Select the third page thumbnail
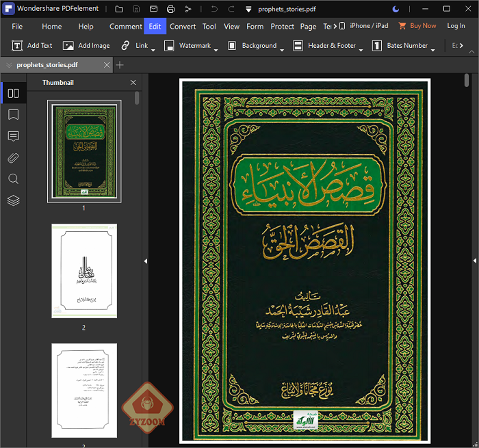The height and width of the screenshot is (448, 479). tap(84, 391)
